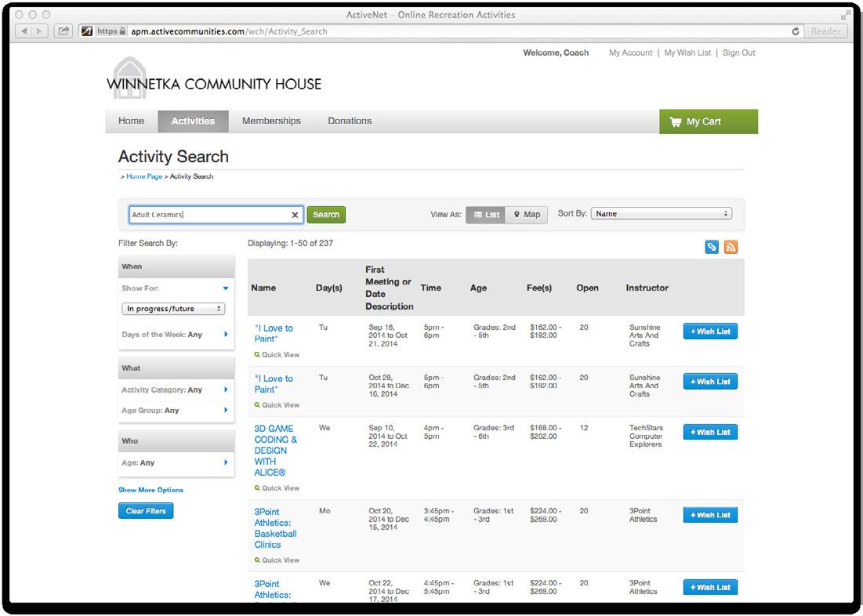Click the Safari share icon

click(x=63, y=31)
